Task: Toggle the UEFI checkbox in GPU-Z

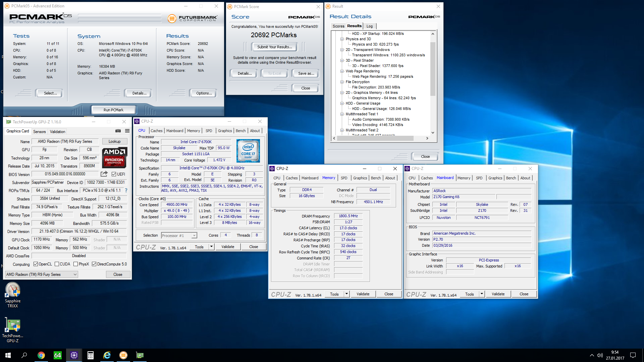Action: coord(114,174)
